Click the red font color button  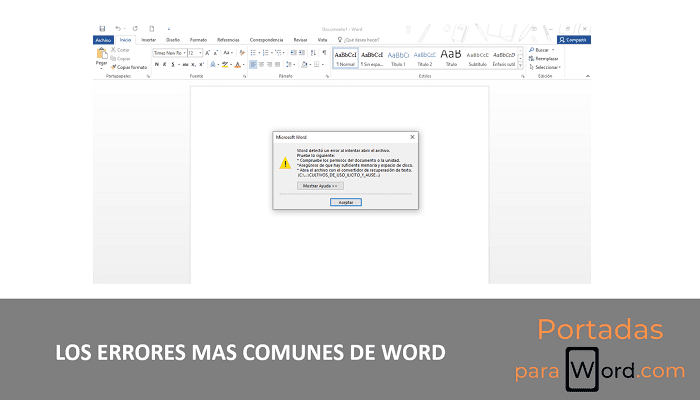pyautogui.click(x=238, y=65)
